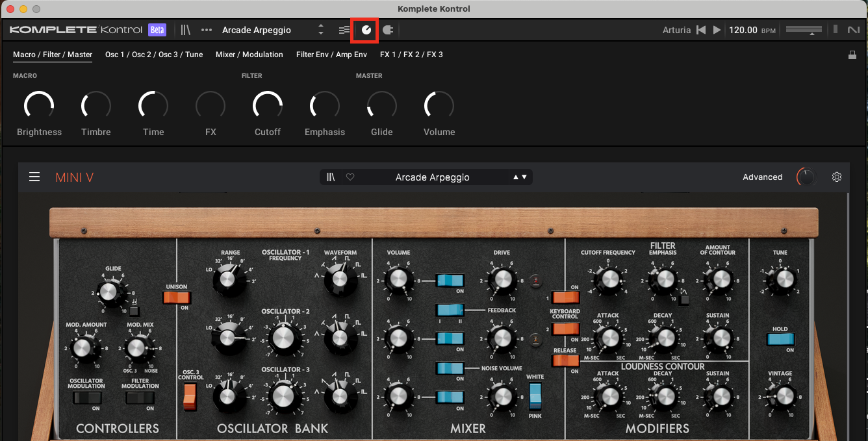Image resolution: width=868 pixels, height=441 pixels.
Task: Click the Mini V master volume knob near Advanced
Action: [806, 177]
